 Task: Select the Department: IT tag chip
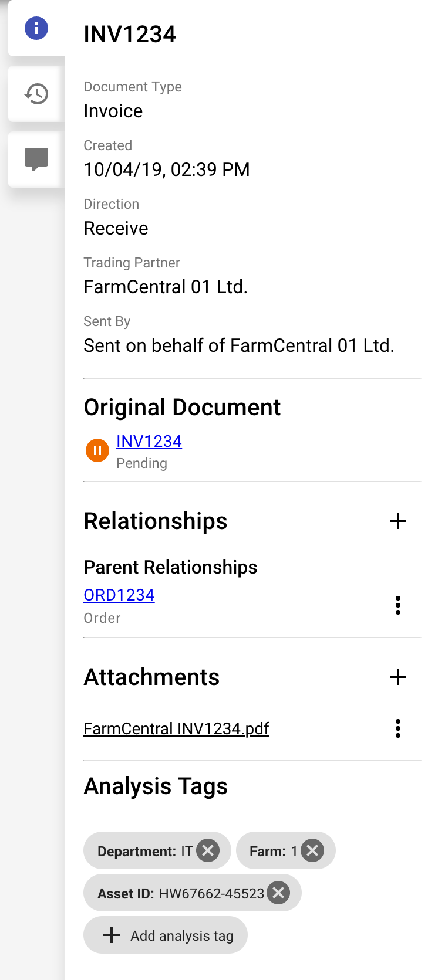point(144,851)
